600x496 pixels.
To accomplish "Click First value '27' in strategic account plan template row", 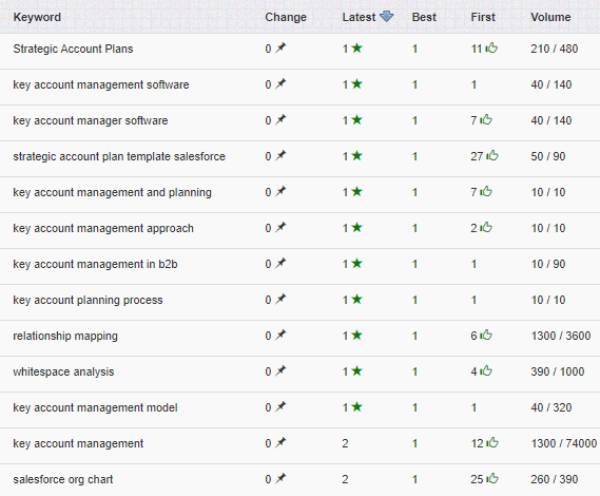I will (477, 157).
